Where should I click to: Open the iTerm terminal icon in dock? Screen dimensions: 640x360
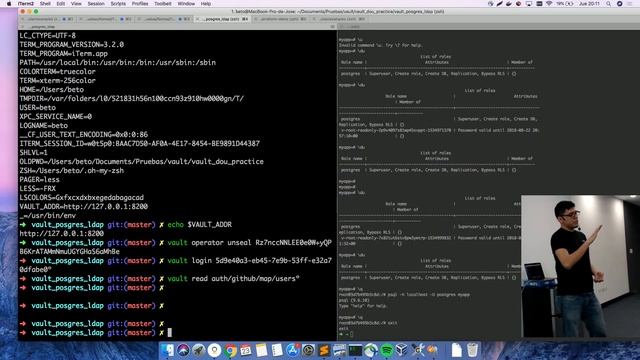click(x=355, y=350)
